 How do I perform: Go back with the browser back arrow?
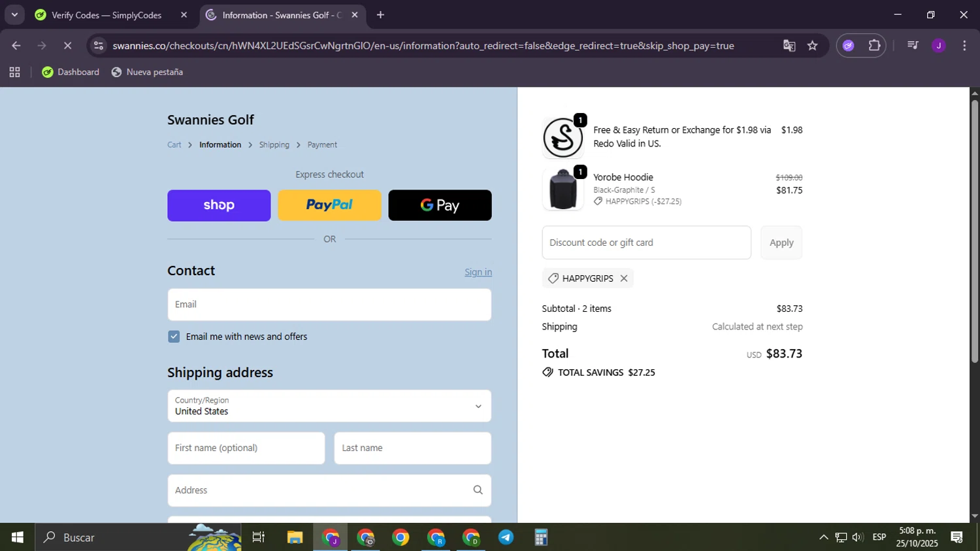pyautogui.click(x=16, y=46)
